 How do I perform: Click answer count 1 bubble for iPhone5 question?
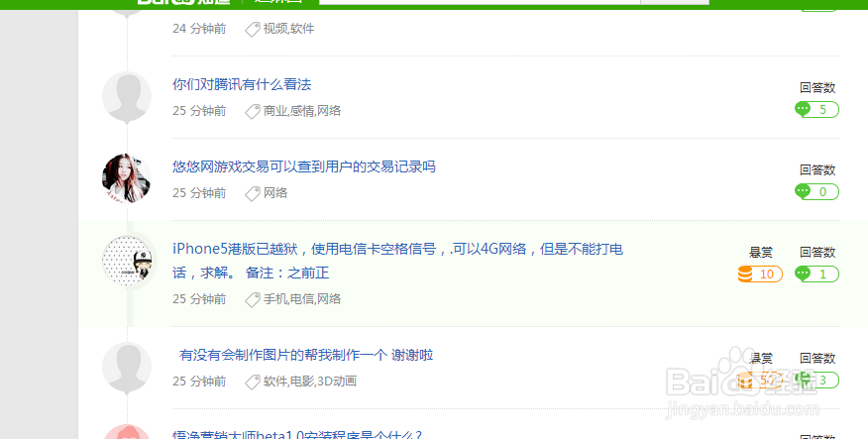tap(817, 274)
